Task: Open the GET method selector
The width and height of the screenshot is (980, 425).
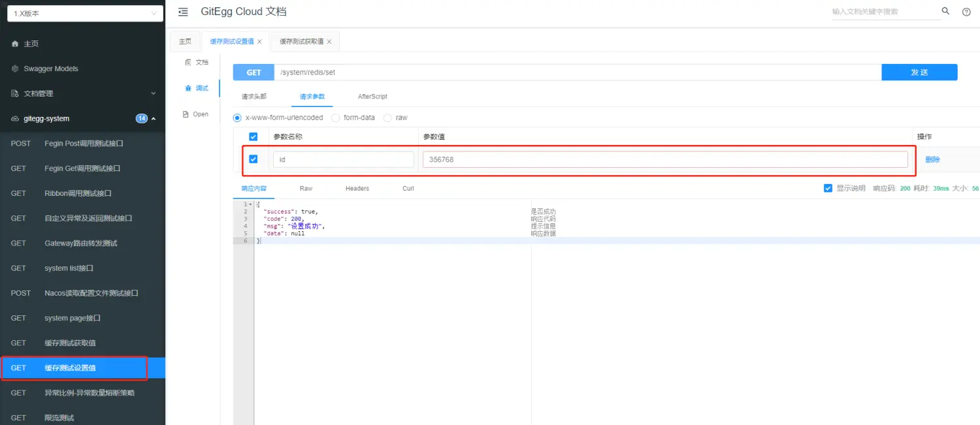Action: (x=253, y=72)
